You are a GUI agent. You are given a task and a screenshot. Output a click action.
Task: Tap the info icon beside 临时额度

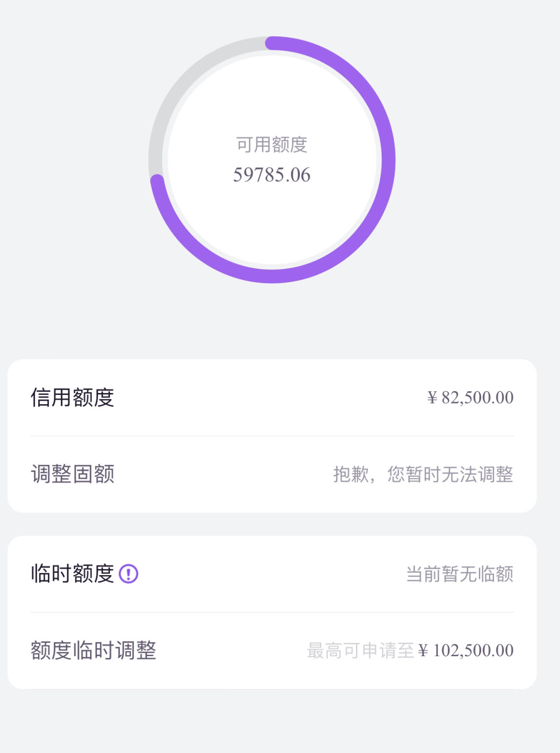click(x=128, y=574)
